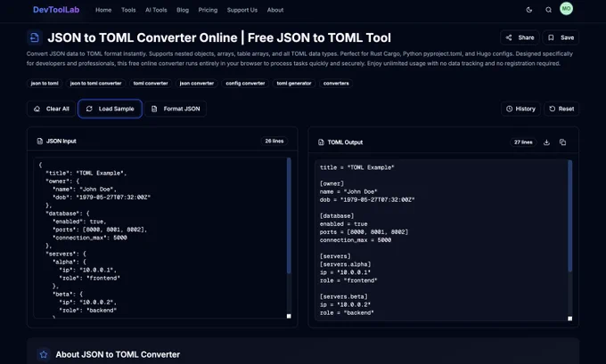The image size is (606, 364).
Task: Click the DevToolLab logo
Action: coord(56,10)
